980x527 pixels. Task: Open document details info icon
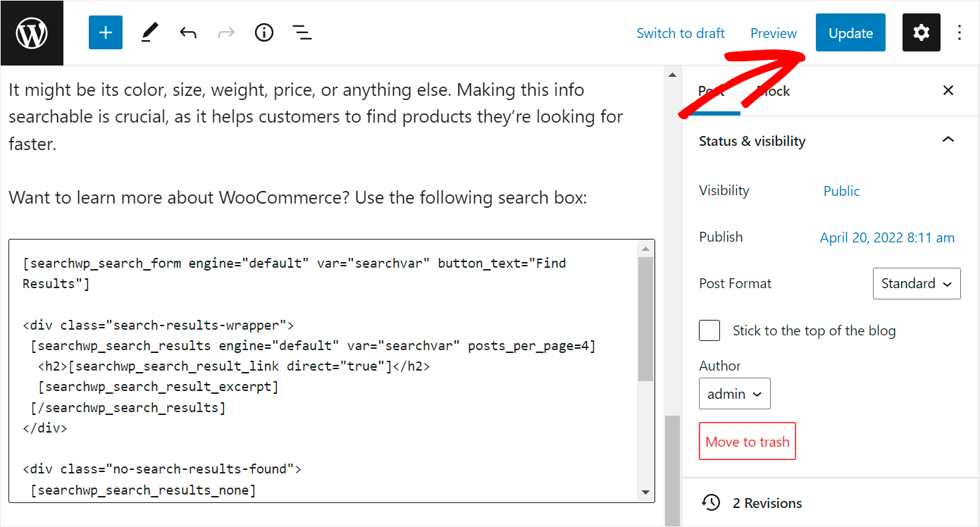pyautogui.click(x=263, y=32)
